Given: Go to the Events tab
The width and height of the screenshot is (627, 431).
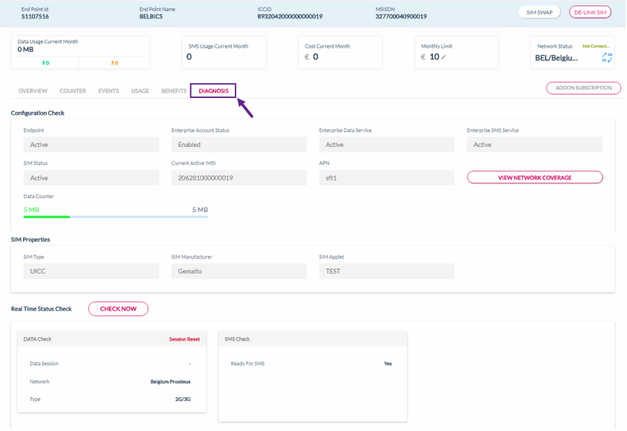Looking at the screenshot, I should (108, 91).
